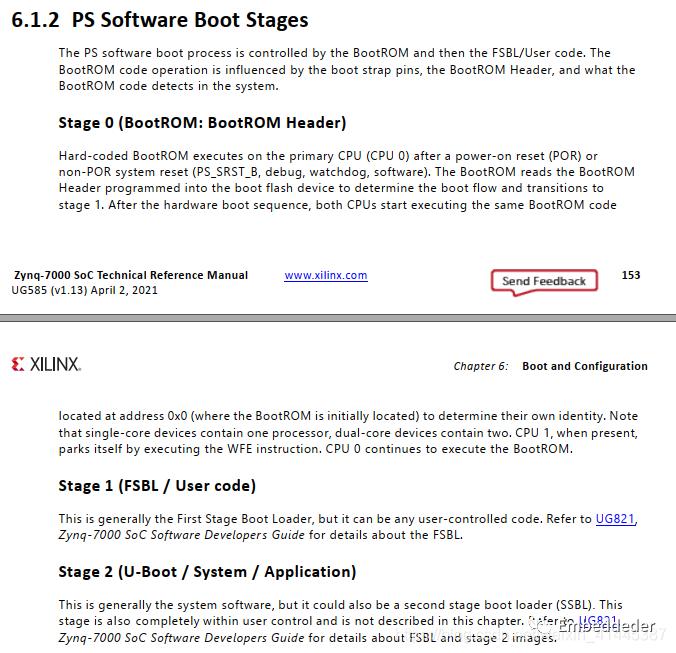
Task: Click 'Zynq-7000 SoC Technical Reference Manual' footer title
Action: coord(131,275)
